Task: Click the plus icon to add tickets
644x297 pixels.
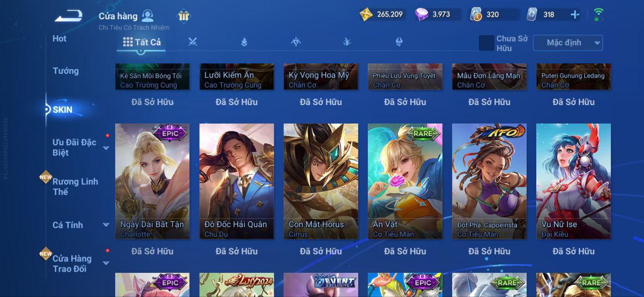Action: [x=575, y=15]
